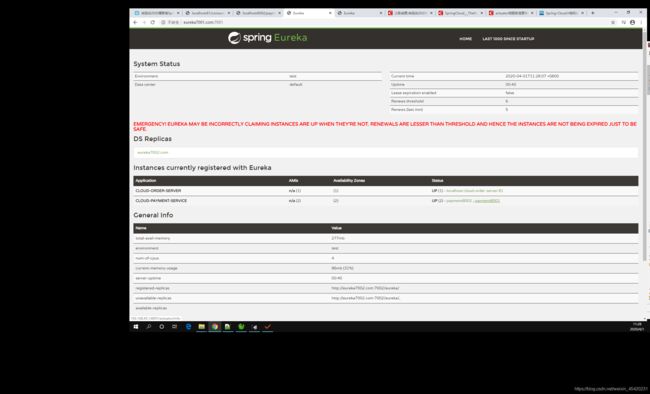This screenshot has width=650, height=394.
Task: Click the current-memory-usage row
Action: 386,268
